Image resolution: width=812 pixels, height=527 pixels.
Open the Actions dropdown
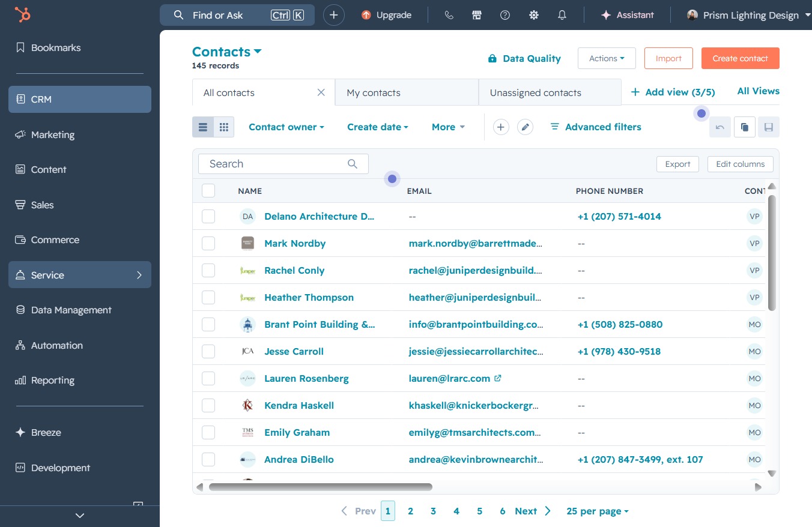pyautogui.click(x=607, y=58)
